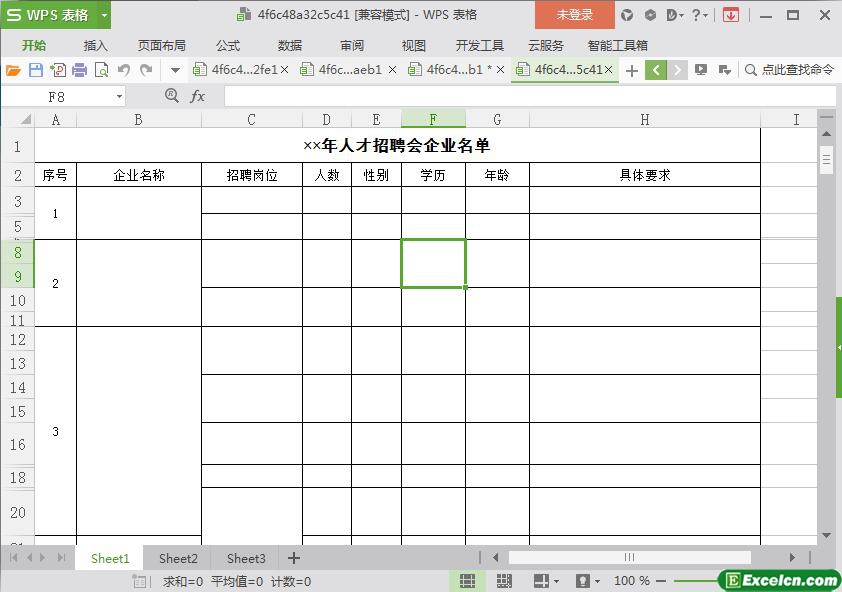Select row header 16
This screenshot has width=842, height=592.
coord(18,444)
